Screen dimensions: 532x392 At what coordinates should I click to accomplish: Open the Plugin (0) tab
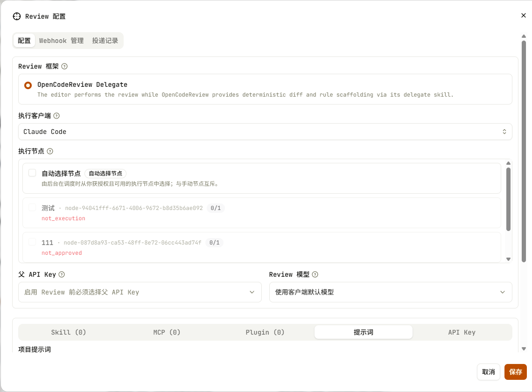(x=265, y=332)
